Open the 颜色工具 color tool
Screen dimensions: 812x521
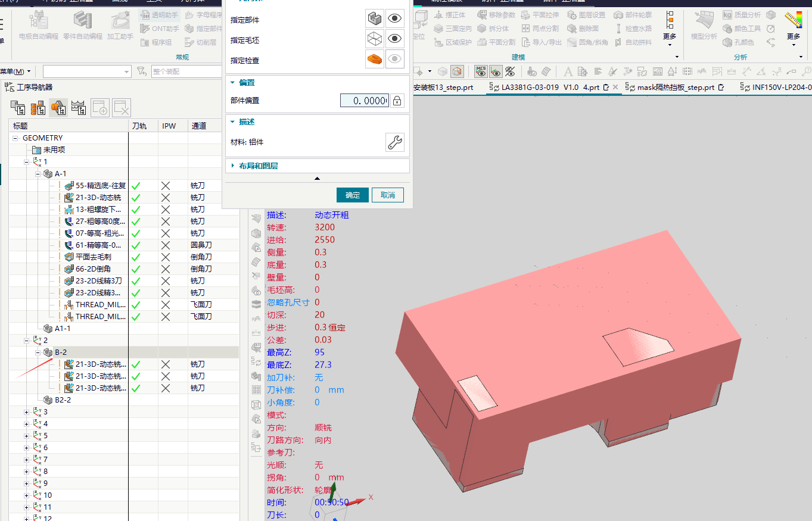(x=742, y=29)
